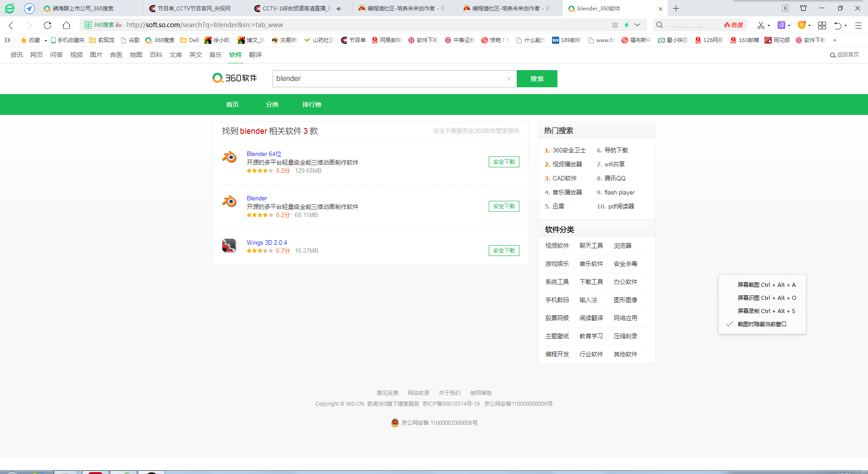
Task: Toggle the bookmarks sidebar expand icon
Action: tap(8, 40)
